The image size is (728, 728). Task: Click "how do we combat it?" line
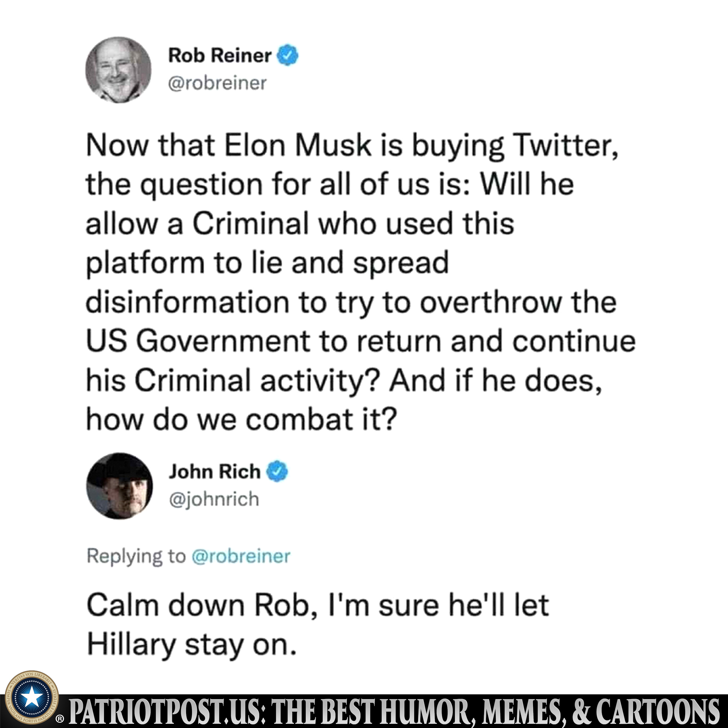point(241,419)
